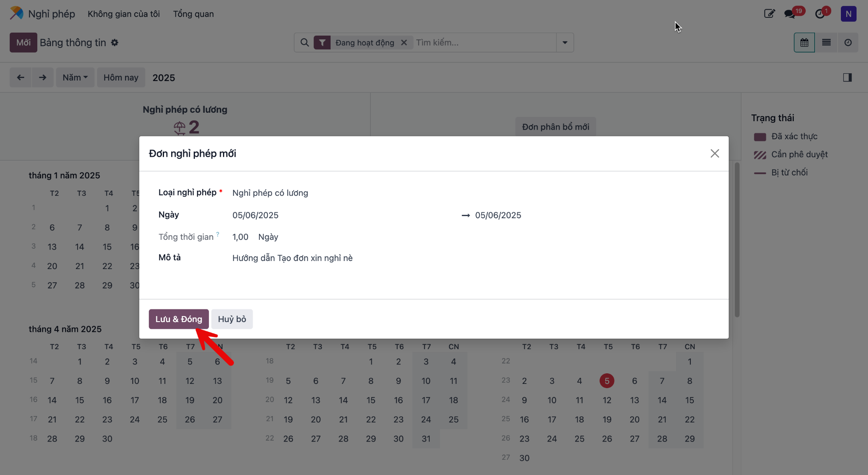Go to previous year with left arrow
Image resolution: width=868 pixels, height=475 pixels.
coord(20,78)
